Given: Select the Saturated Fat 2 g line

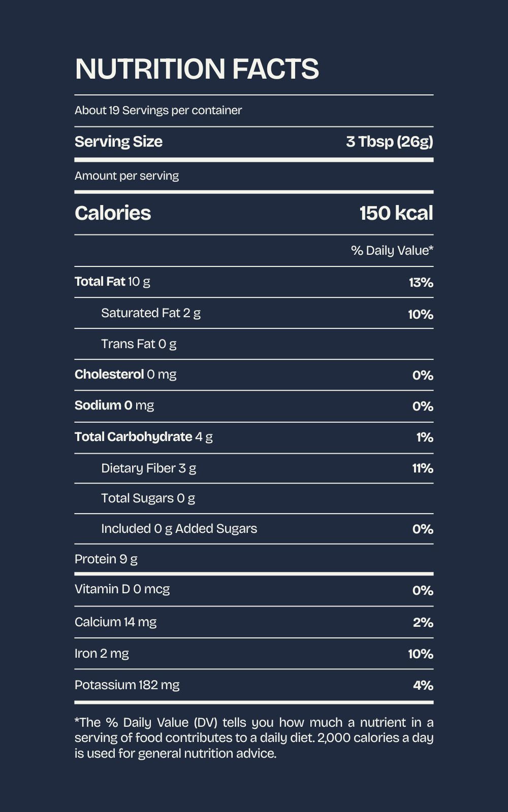Looking at the screenshot, I should [x=150, y=313].
